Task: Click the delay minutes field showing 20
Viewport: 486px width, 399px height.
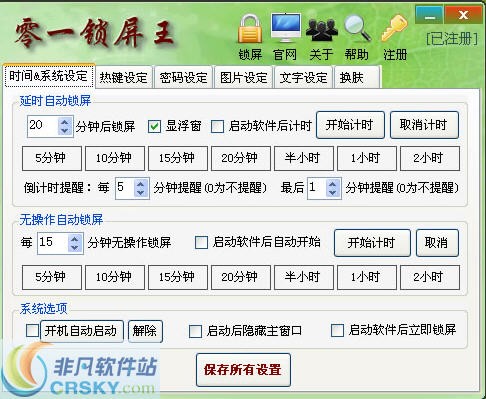Action: [43, 126]
